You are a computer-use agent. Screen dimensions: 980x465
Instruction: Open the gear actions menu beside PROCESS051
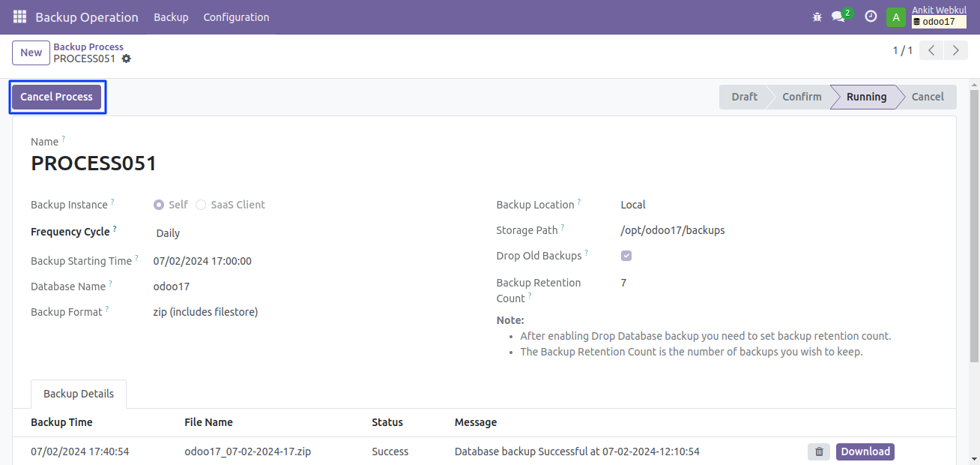[x=126, y=58]
